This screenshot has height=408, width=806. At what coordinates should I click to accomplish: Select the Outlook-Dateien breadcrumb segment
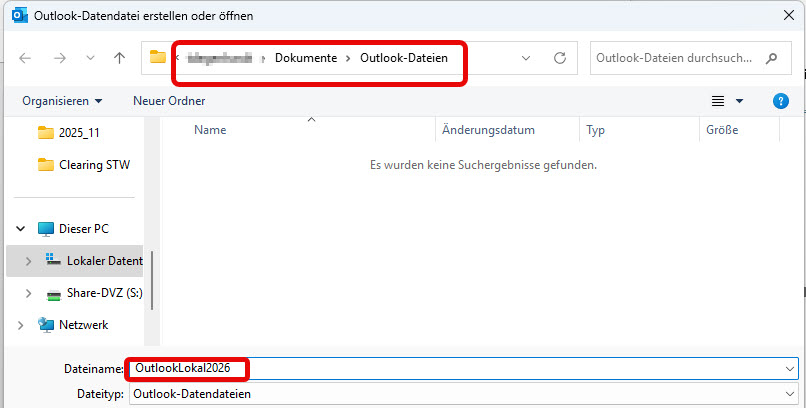(404, 58)
